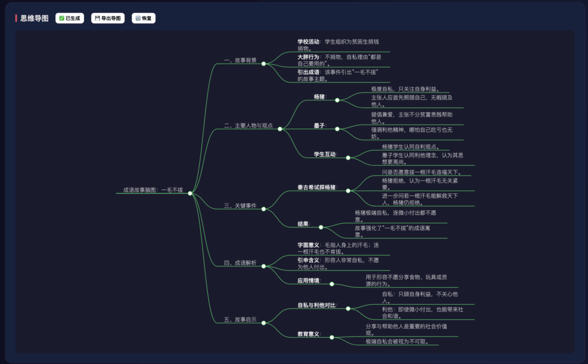Toggle the 杨猪 sub-node circle
The height and width of the screenshot is (364, 588).
pos(337,100)
